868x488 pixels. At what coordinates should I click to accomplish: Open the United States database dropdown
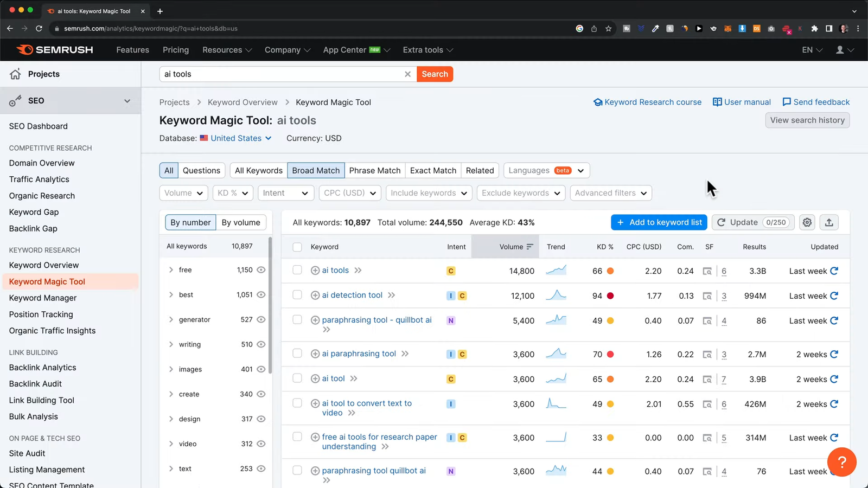point(236,138)
